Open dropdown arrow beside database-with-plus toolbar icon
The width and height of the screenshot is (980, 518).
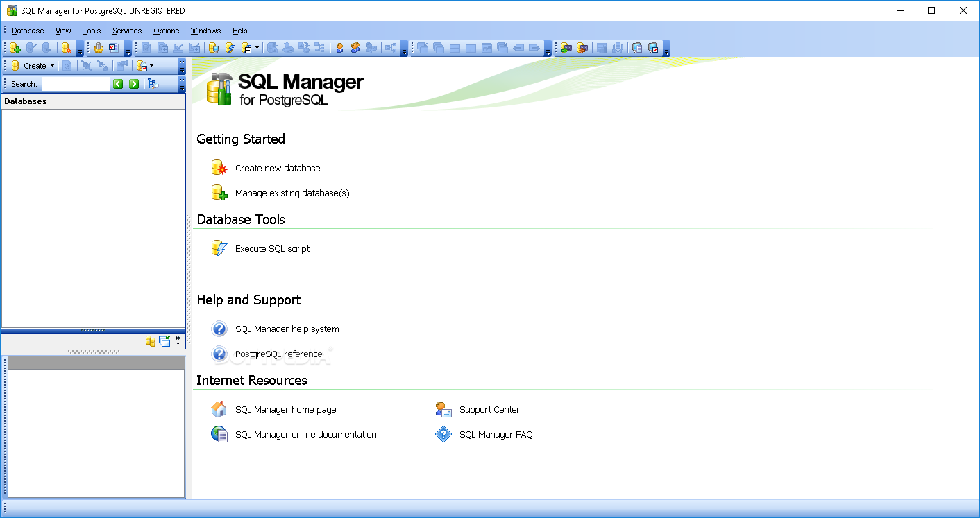point(257,48)
